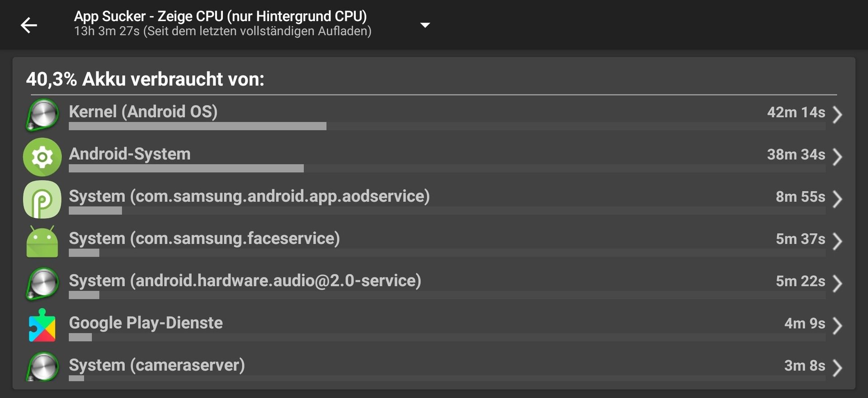
Task: Click the faceservice Android robot icon
Action: coord(42,241)
